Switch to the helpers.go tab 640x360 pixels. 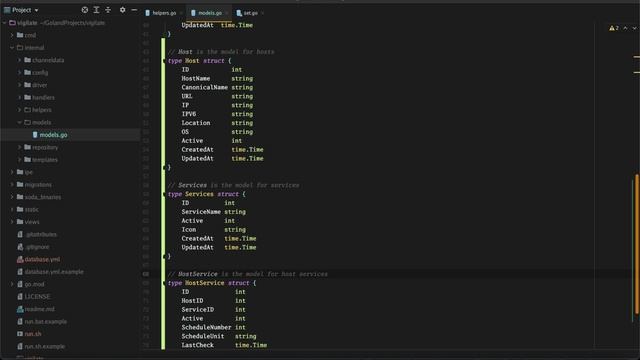pos(164,13)
